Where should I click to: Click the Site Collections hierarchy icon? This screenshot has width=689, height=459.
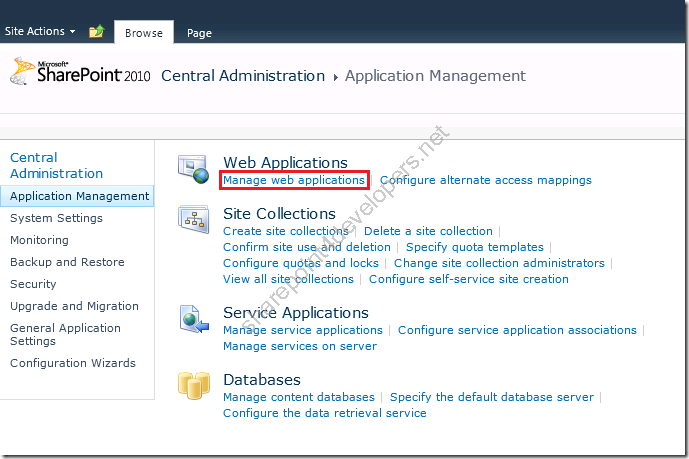point(193,220)
